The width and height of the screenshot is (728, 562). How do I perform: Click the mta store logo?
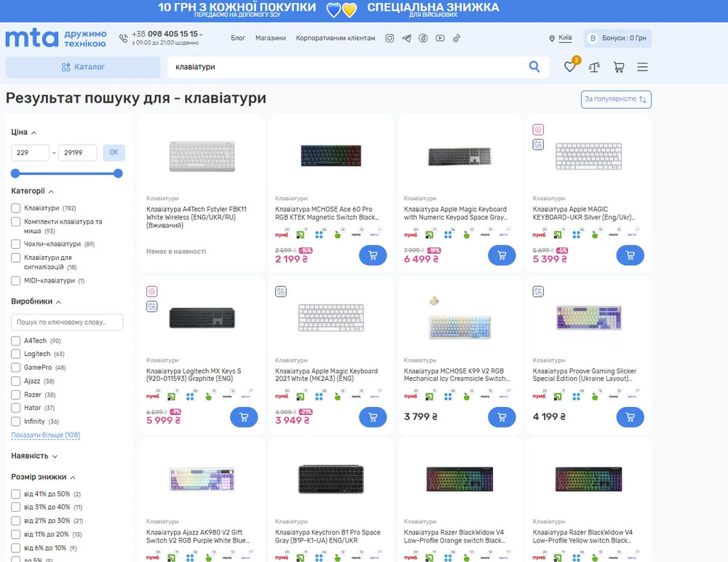(56, 38)
